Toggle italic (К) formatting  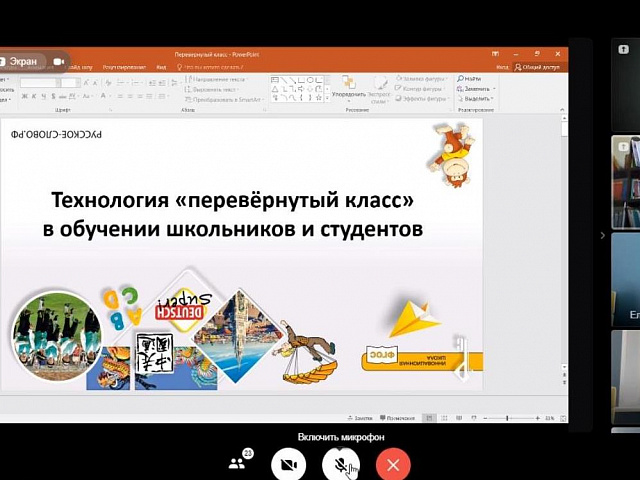(34, 96)
